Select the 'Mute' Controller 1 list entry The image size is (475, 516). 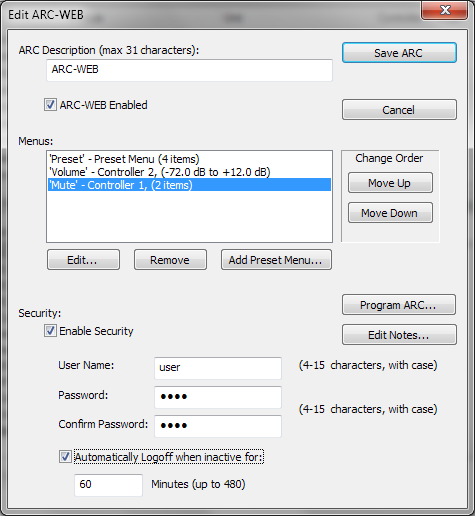pyautogui.click(x=189, y=185)
